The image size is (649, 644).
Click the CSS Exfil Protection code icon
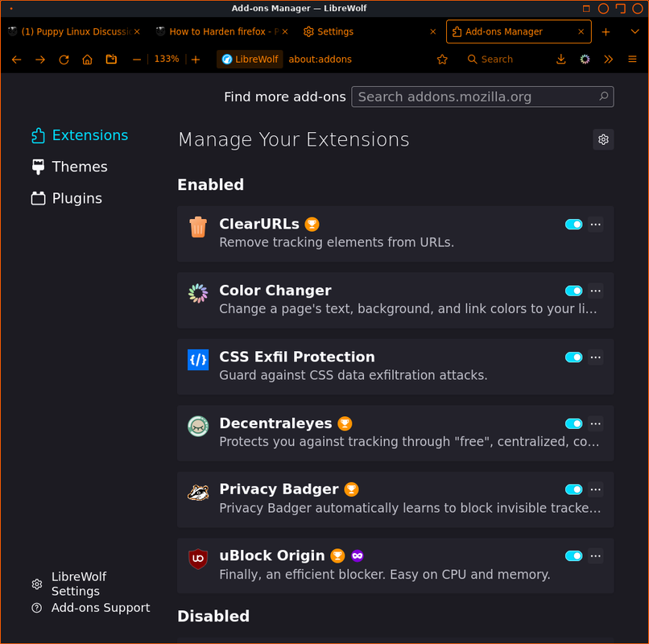[198, 360]
